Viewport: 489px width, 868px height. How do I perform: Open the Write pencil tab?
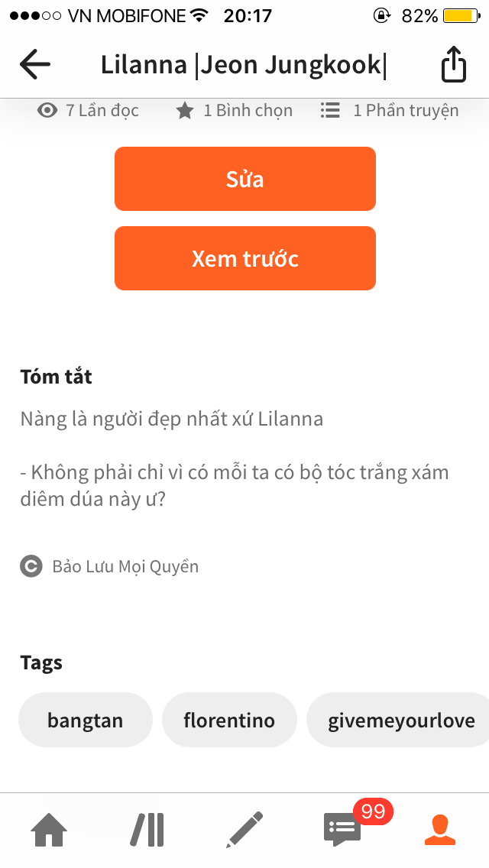[x=244, y=830]
